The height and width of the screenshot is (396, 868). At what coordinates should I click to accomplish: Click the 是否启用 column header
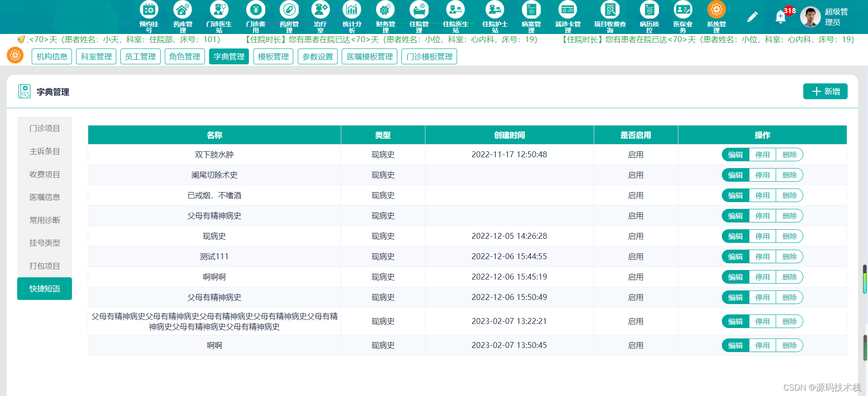coord(636,135)
